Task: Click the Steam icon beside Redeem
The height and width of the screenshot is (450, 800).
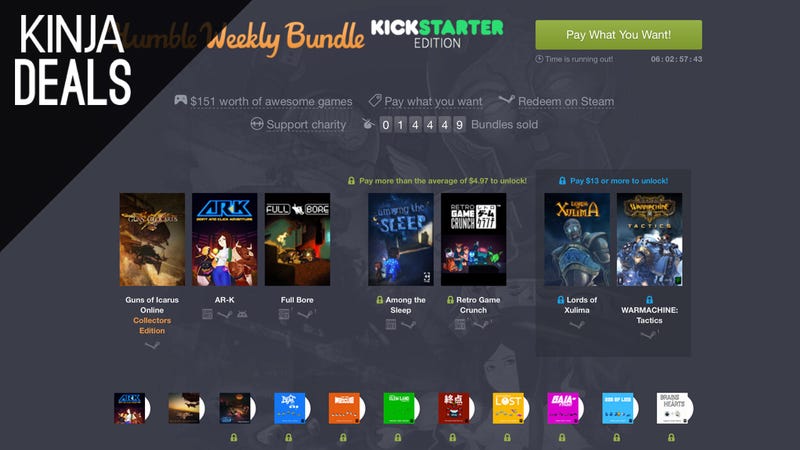Action: (506, 99)
